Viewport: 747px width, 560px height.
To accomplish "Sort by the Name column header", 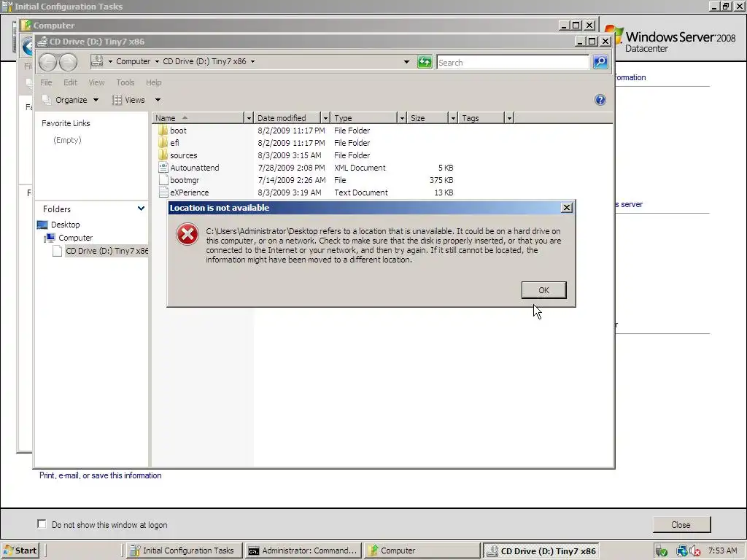I will (198, 117).
